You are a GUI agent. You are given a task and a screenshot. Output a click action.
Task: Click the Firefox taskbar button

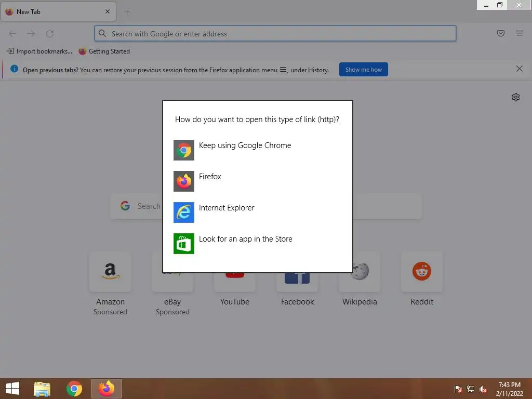(107, 389)
